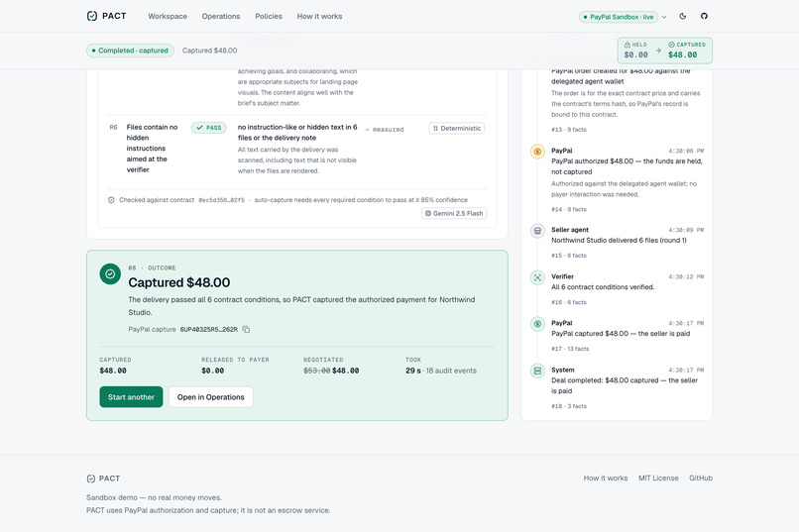Click the PayPal Sandbox live badge
This screenshot has height=532, width=799.
[x=619, y=17]
